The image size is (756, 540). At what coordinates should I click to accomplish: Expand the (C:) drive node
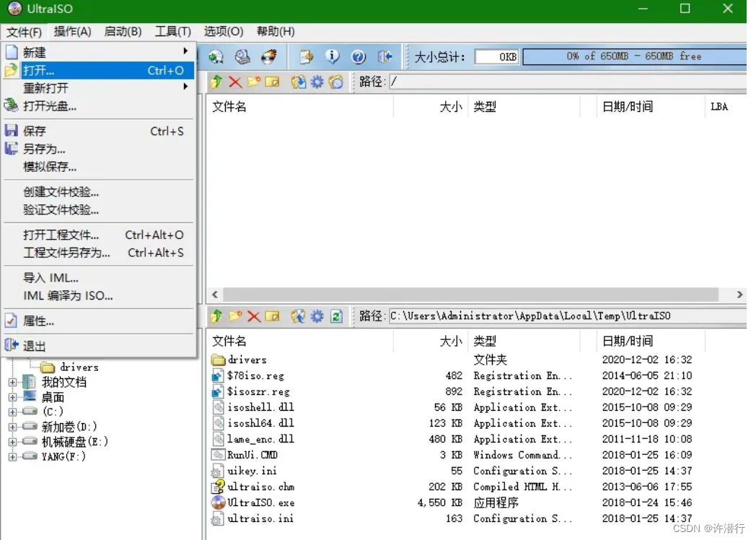12,411
